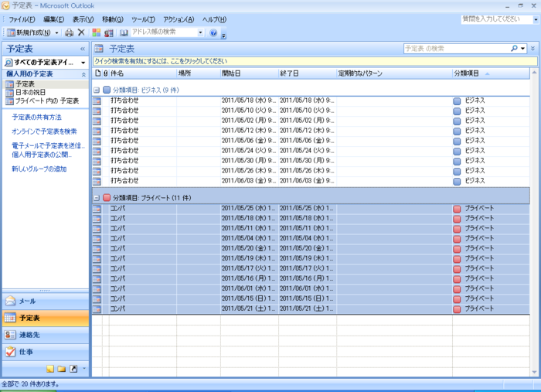The height and width of the screenshot is (392, 541).
Task: Open the アクション(A) menu
Action: click(179, 19)
